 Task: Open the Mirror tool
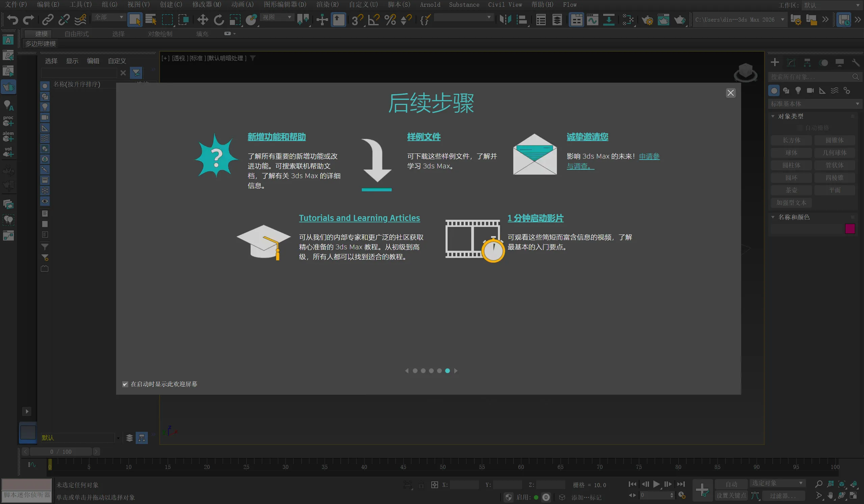point(505,20)
